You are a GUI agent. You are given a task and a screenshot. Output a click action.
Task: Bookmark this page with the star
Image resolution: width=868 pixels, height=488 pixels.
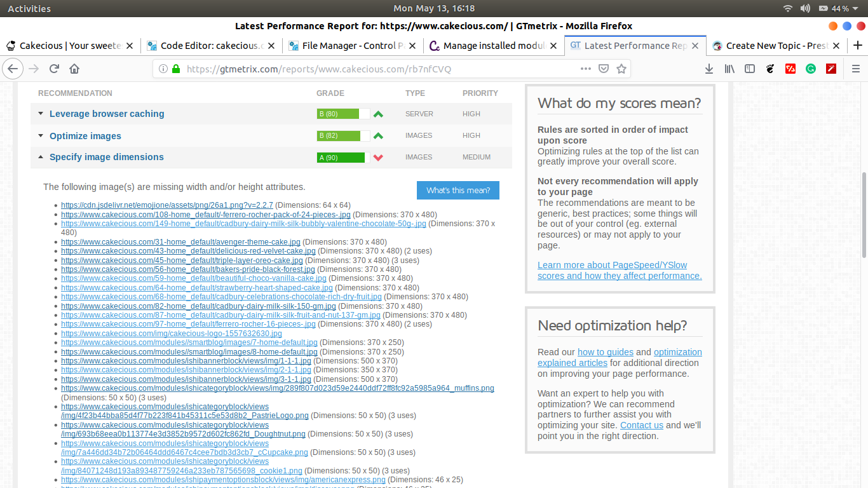tap(621, 69)
